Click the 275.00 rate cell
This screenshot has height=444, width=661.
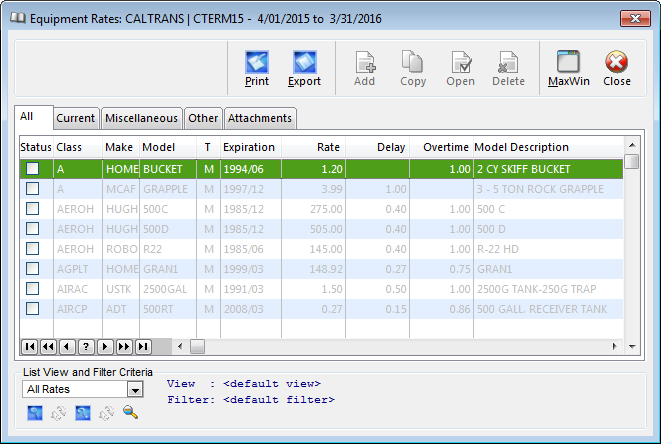pos(313,209)
